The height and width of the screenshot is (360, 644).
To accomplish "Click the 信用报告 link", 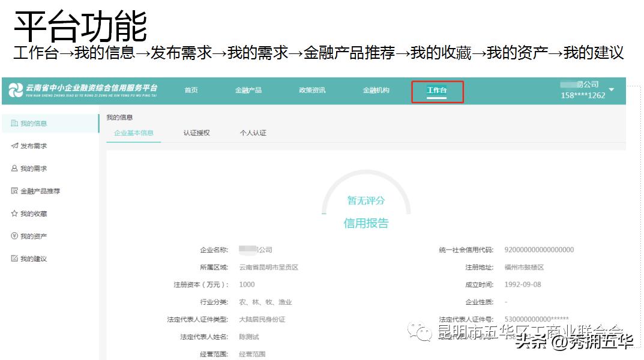I will click(367, 223).
